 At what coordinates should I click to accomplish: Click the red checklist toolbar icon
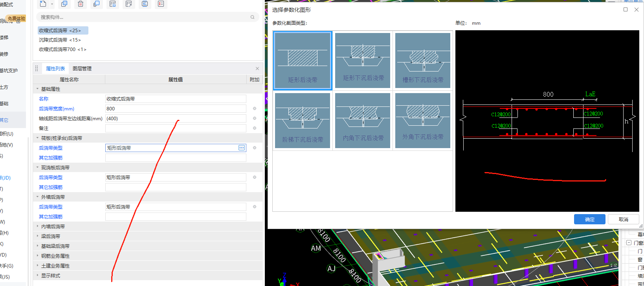[161, 4]
